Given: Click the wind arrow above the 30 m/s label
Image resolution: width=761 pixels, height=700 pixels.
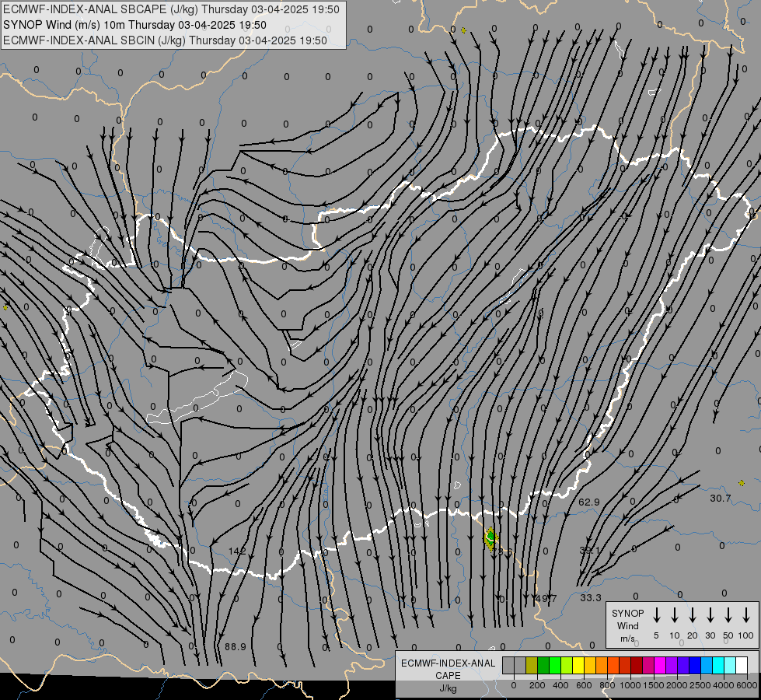Looking at the screenshot, I should click(x=710, y=615).
